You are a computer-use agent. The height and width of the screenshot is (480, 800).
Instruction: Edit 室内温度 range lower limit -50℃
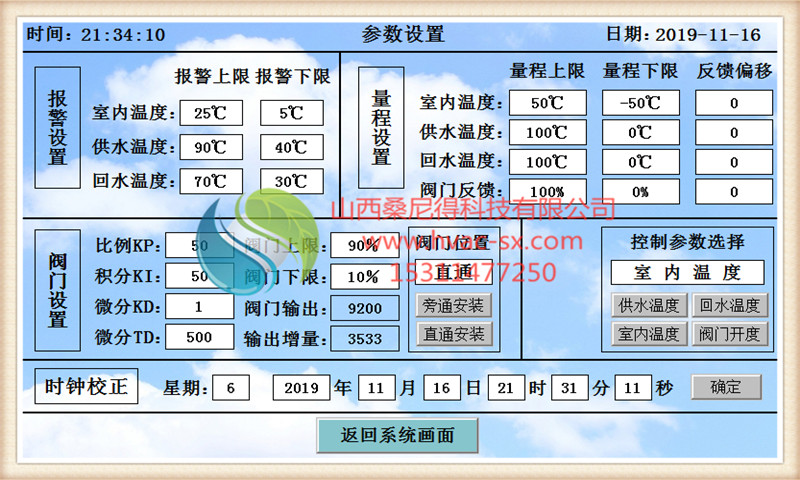640,103
